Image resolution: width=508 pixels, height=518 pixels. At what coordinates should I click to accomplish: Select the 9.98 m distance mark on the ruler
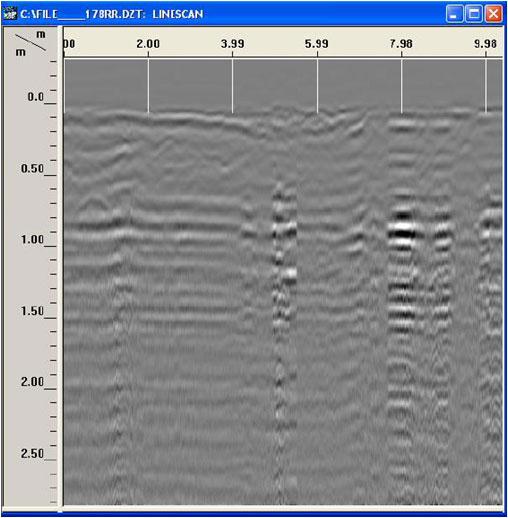point(485,44)
